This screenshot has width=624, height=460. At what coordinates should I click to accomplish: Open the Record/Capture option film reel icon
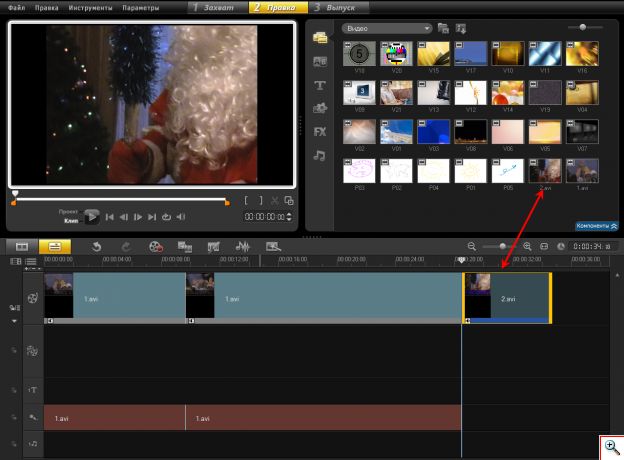(x=156, y=247)
